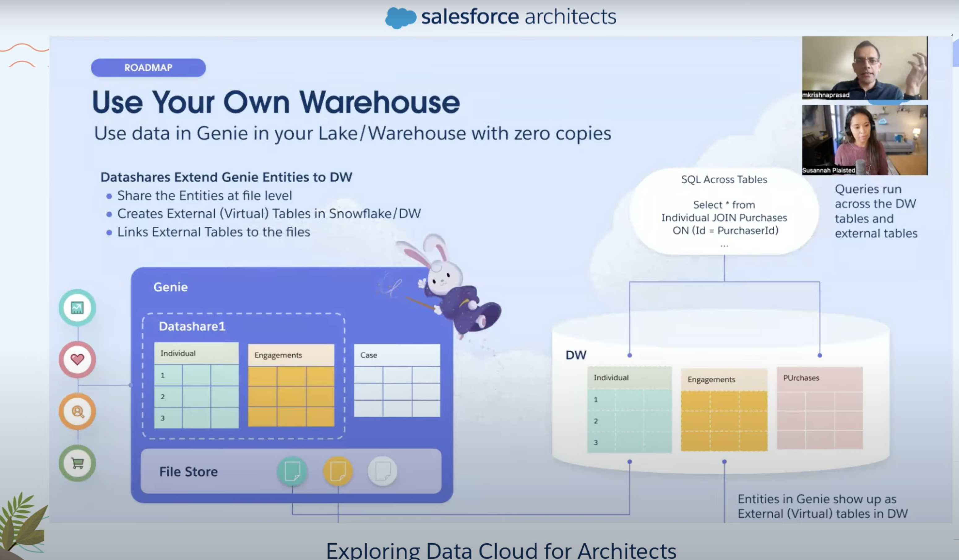Click row 3 of Genie Individual table
The image size is (959, 560).
tap(196, 418)
